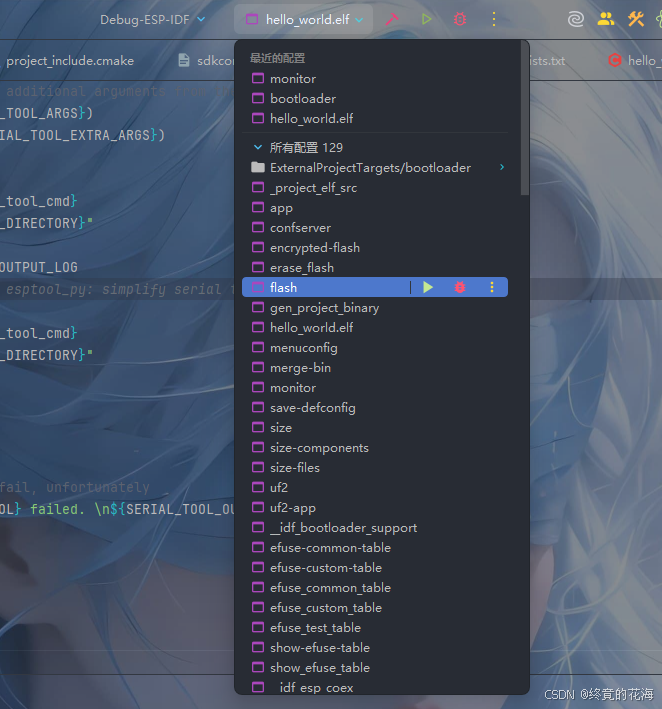Click the sdkconfig tab file icon
Image resolution: width=662 pixels, height=709 pixels.
(184, 60)
